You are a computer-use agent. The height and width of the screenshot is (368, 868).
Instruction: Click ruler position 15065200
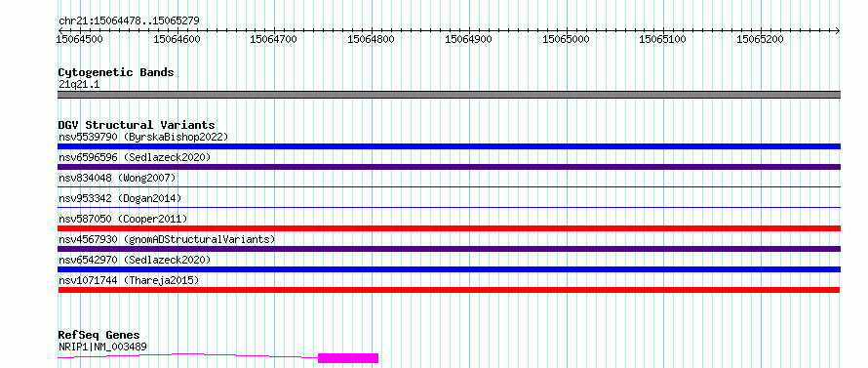click(x=760, y=39)
